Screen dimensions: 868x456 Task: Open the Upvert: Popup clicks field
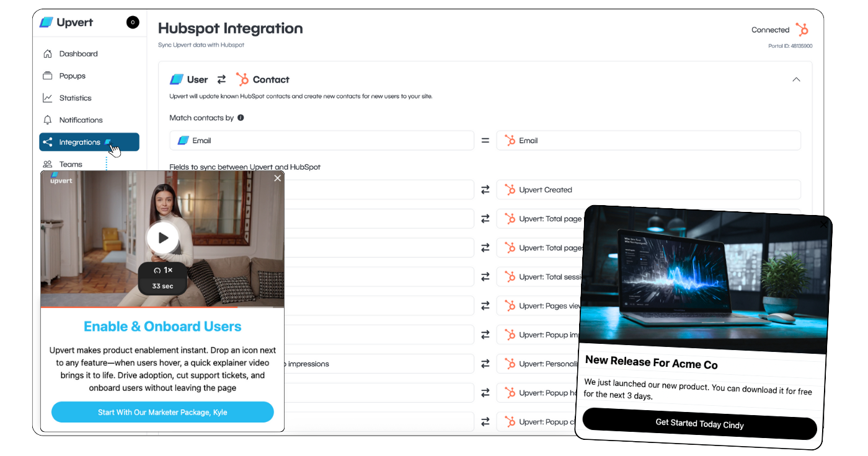tap(537, 422)
